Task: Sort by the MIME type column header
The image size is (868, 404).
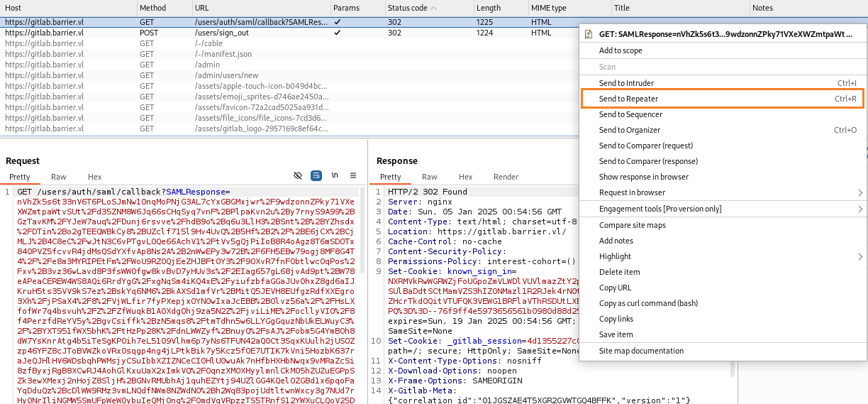Action: tap(569, 8)
